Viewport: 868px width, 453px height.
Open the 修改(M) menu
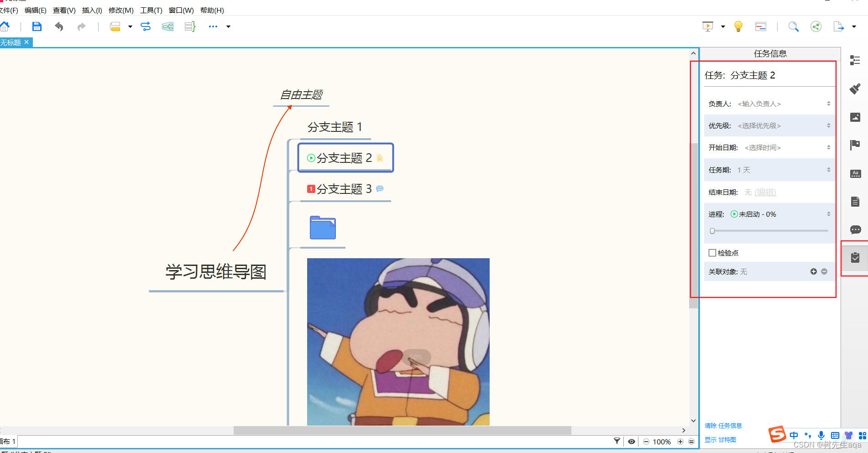click(121, 10)
